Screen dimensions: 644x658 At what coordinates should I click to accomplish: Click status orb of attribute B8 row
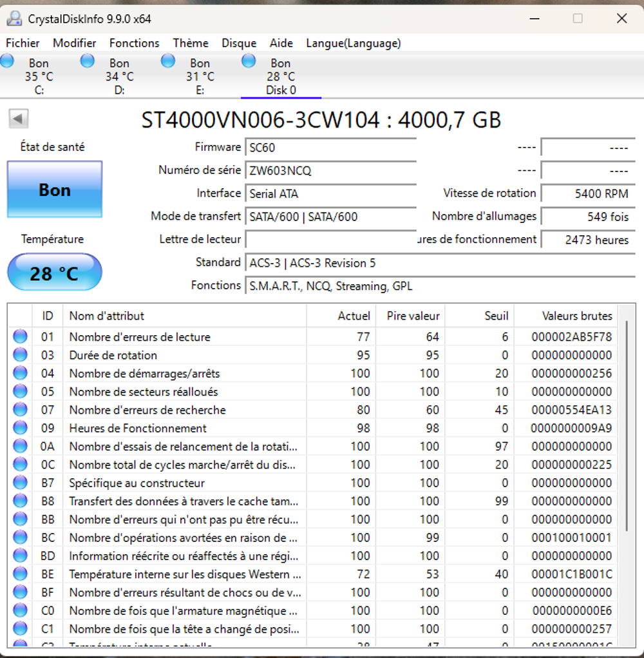[20, 501]
